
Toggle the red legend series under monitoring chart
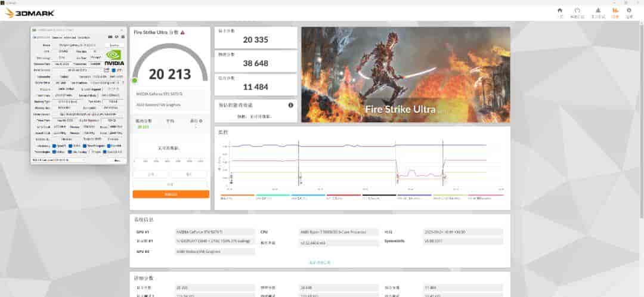[x=344, y=197]
